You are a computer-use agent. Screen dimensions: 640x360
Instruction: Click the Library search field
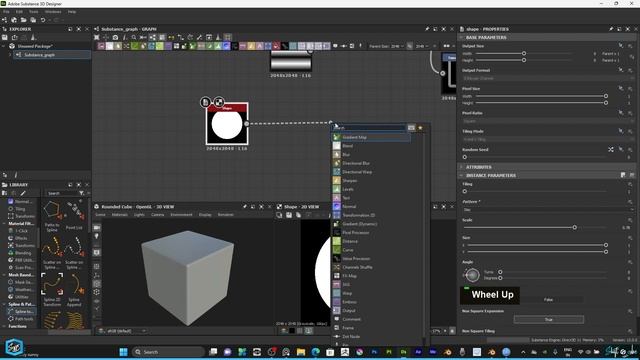(62, 193)
